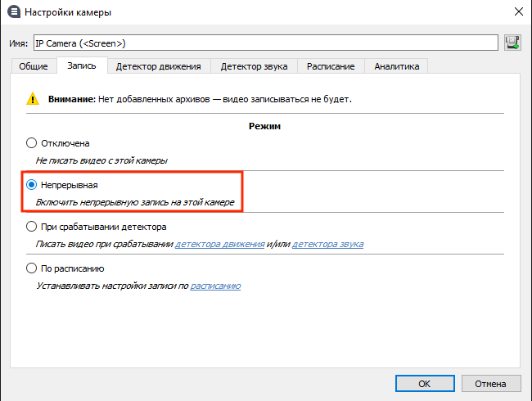Follow the 'детектора движения' link
This screenshot has width=532, height=401.
(219, 244)
